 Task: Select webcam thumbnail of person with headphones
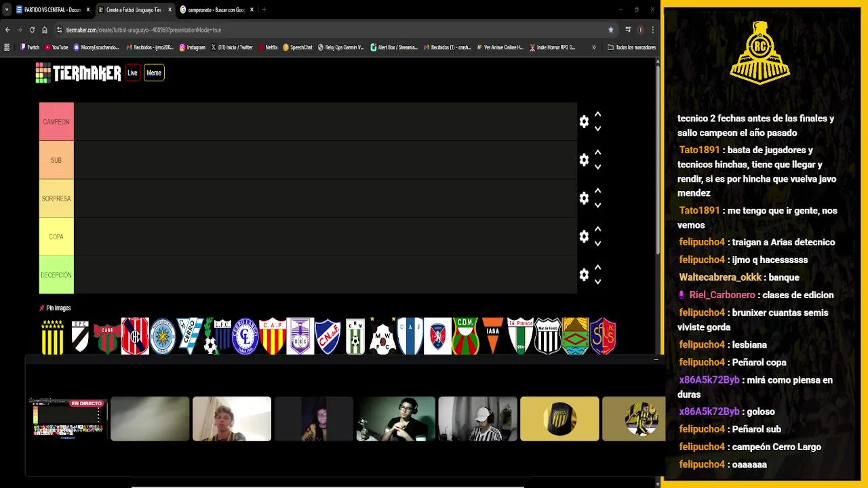396,419
